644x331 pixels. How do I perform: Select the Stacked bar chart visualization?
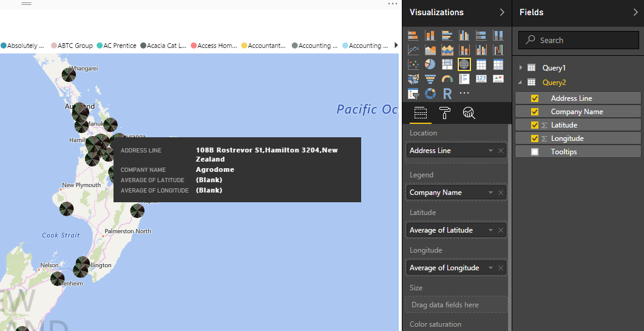point(413,35)
